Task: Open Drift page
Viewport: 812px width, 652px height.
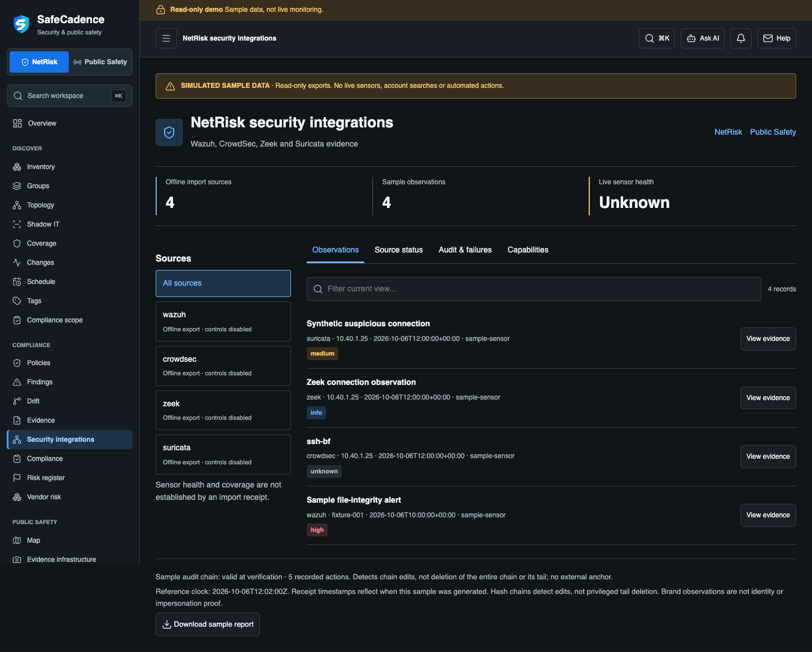Action: point(70,401)
